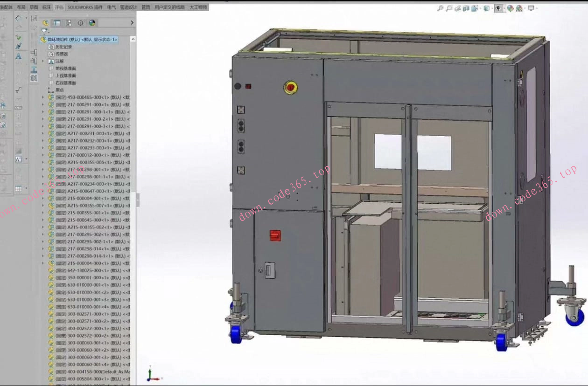Open the SOLIDWORKS 插件 tab
Screen dimensions: 588x386
85,7
